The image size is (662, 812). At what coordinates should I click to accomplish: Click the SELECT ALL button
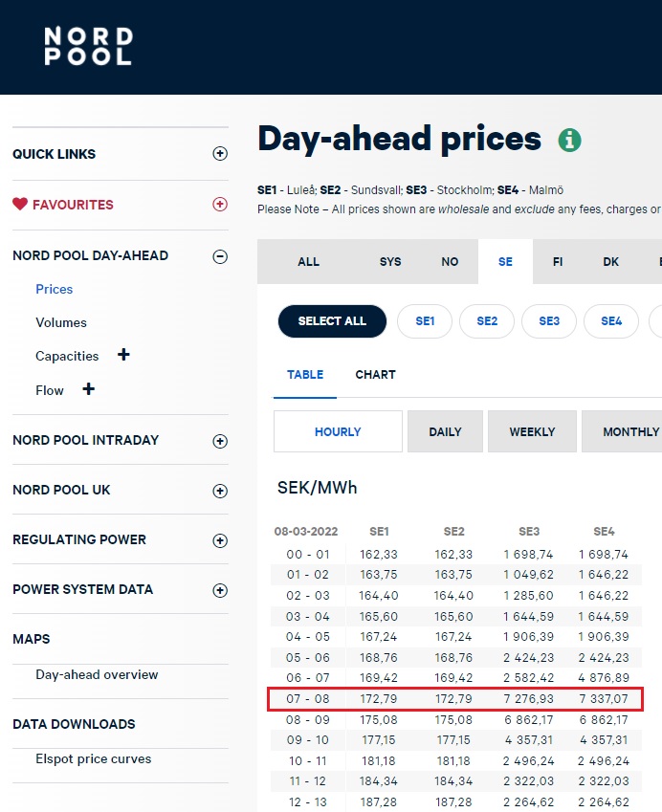332,321
